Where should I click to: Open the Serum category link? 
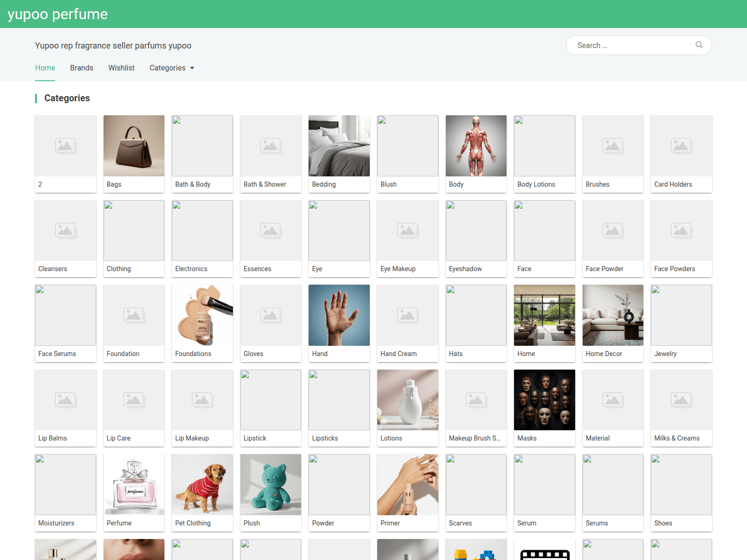(x=527, y=523)
